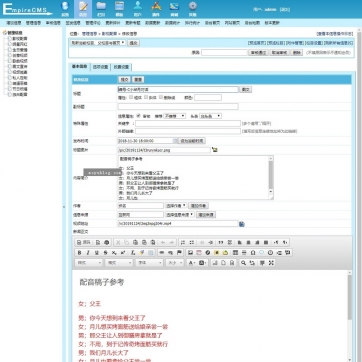Open the Add Information menu item
The width and height of the screenshot is (362, 362).
click(x=14, y=23)
